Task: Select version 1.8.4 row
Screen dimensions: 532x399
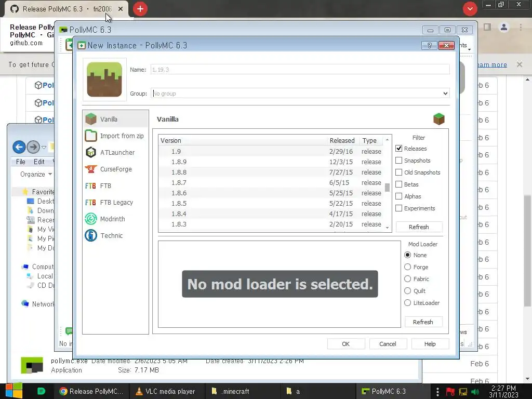Action: 271,214
